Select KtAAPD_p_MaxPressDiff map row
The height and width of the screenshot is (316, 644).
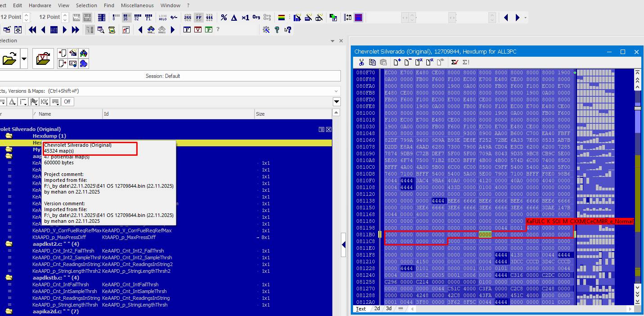[x=166, y=237]
